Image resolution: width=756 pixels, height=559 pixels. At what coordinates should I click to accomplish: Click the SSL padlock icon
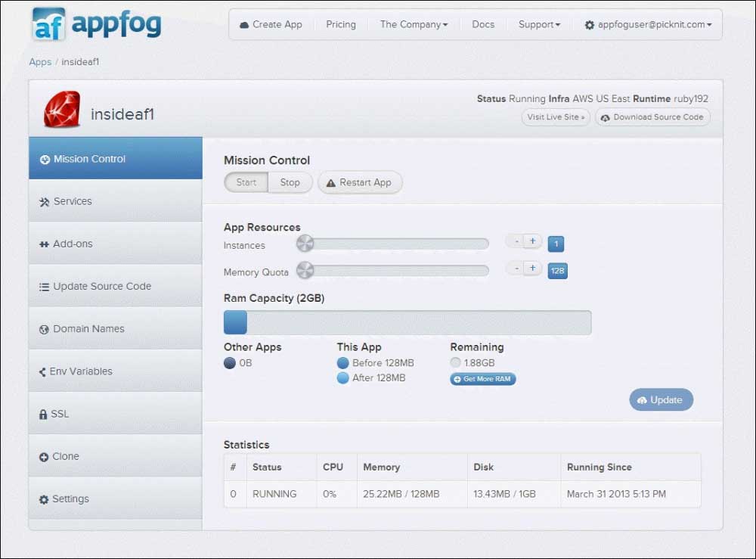click(x=43, y=415)
